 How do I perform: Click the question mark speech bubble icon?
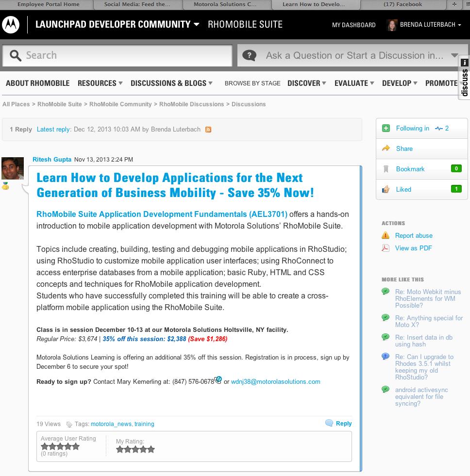click(x=249, y=55)
